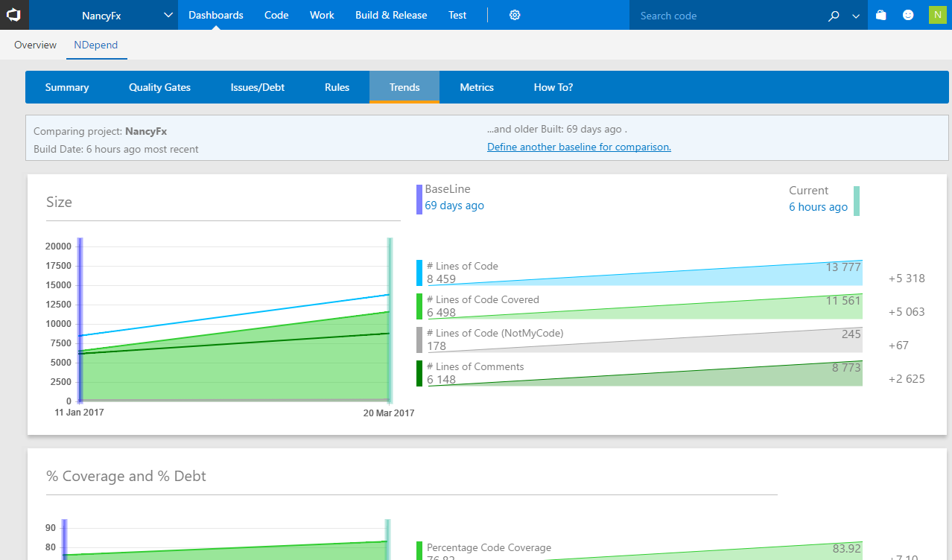Click the Lines of Code blue trend bar
Image resolution: width=952 pixels, height=560 pixels.
[639, 273]
